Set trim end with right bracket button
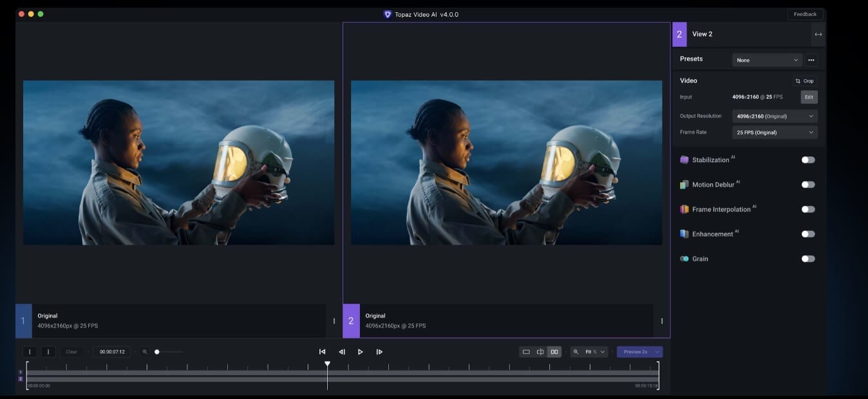Screen dimensions: 868x399 pyautogui.click(x=48, y=352)
